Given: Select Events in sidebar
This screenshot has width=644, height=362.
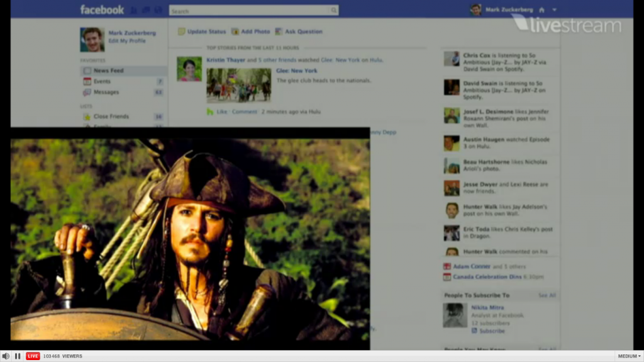Looking at the screenshot, I should (x=124, y=81).
